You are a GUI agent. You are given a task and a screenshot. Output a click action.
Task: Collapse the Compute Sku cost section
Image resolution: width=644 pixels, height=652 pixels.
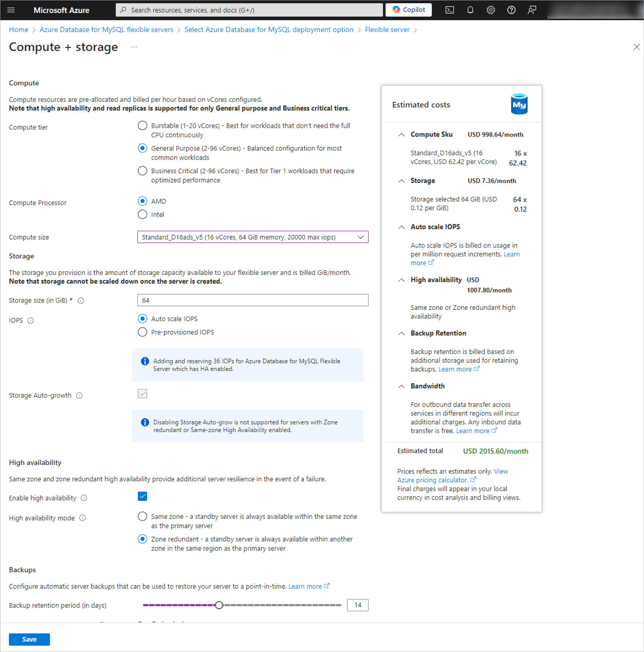click(401, 134)
